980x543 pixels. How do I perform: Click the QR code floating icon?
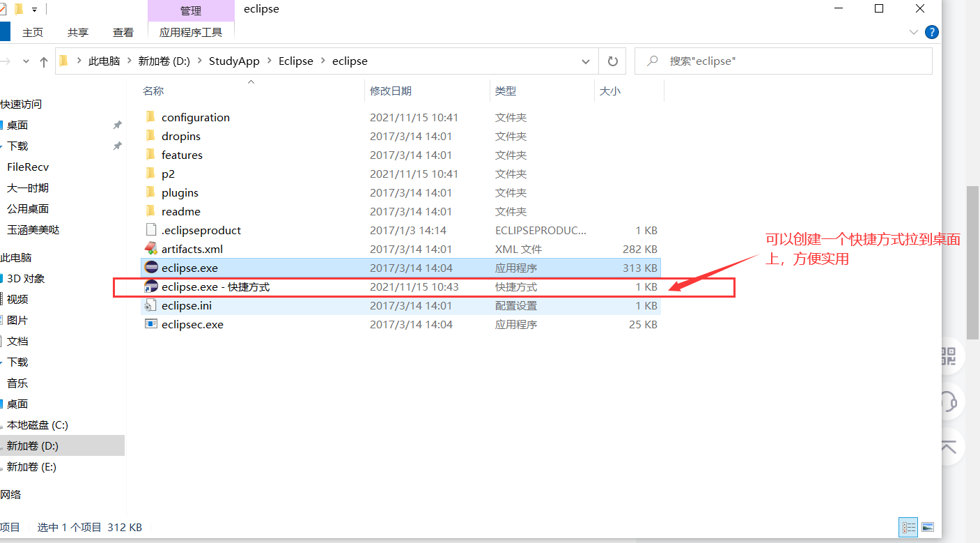(x=949, y=356)
